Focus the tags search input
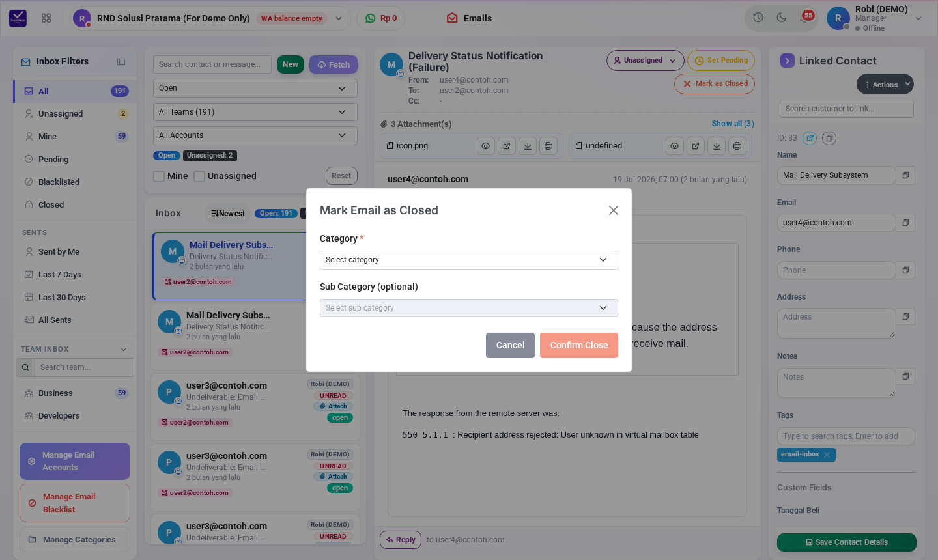The image size is (938, 560). coord(846,436)
